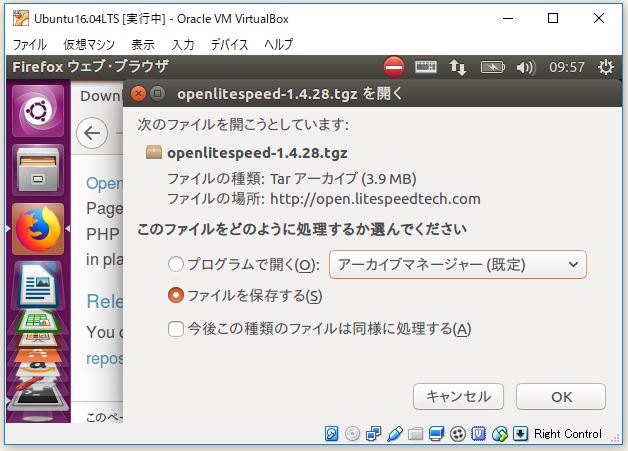This screenshot has width=628, height=451.
Task: Open the power gear session menu
Action: [x=606, y=67]
